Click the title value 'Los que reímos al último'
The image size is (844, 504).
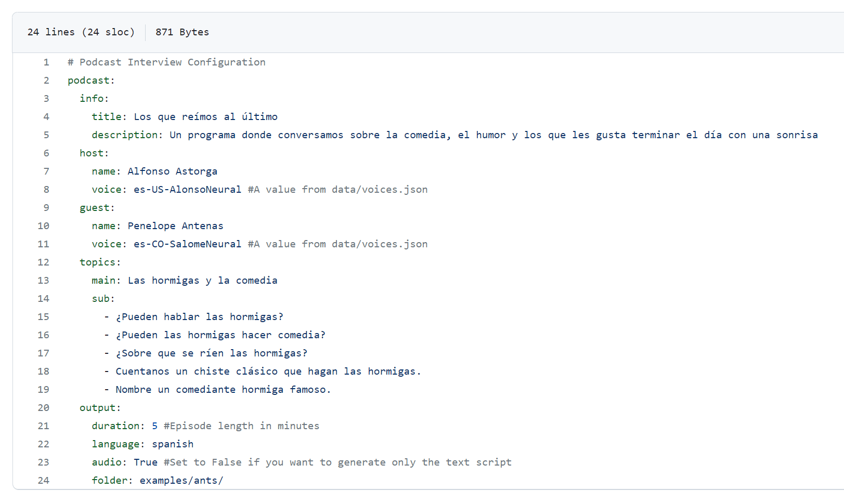[x=205, y=117]
